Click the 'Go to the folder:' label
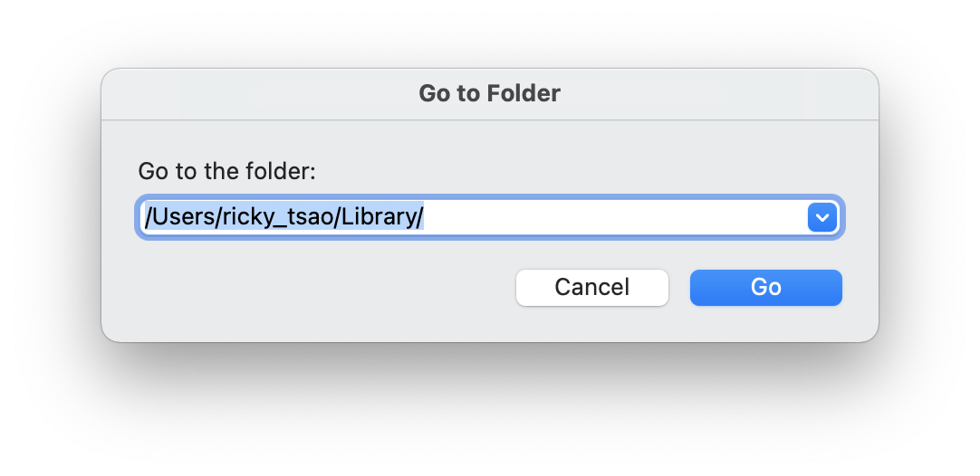 (x=226, y=171)
